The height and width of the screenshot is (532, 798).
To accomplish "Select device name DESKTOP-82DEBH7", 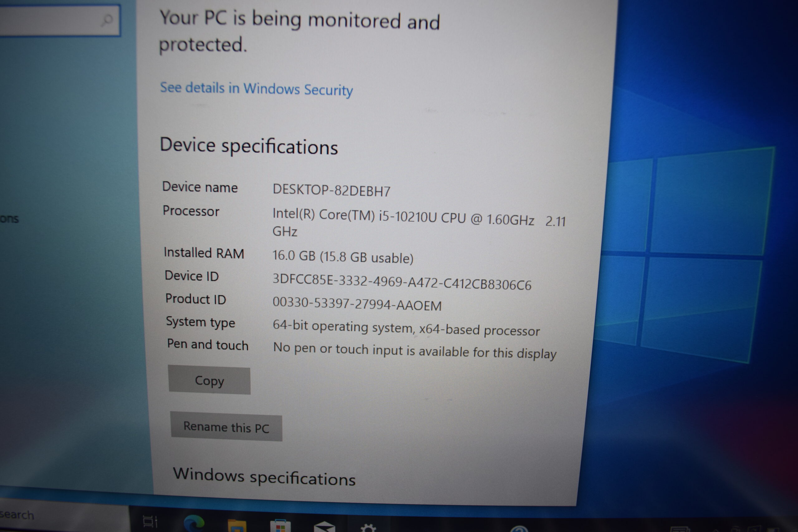I will [331, 190].
